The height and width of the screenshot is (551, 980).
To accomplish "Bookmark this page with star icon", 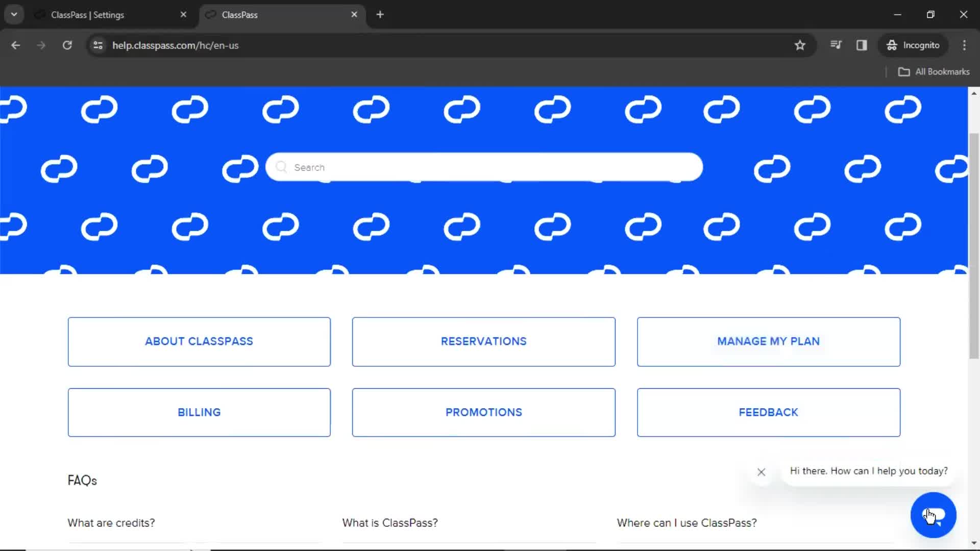I will click(800, 45).
